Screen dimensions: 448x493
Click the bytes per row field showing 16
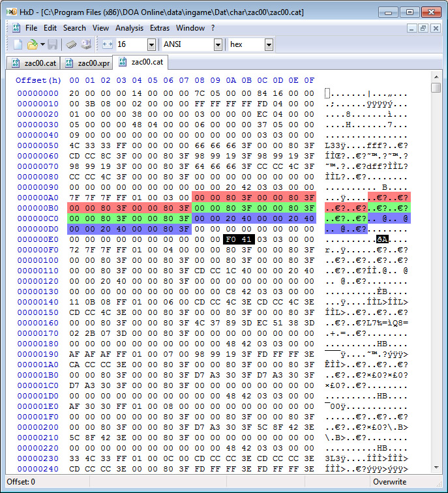pyautogui.click(x=132, y=44)
